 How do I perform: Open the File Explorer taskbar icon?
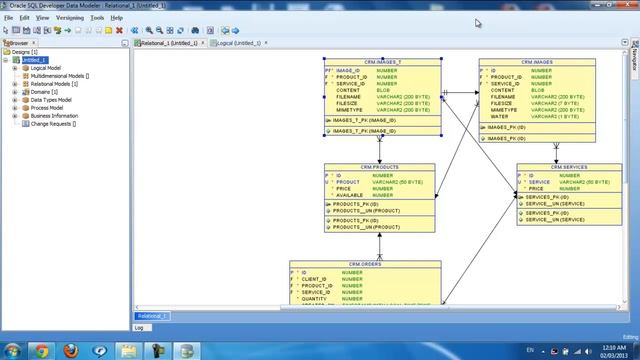129,351
